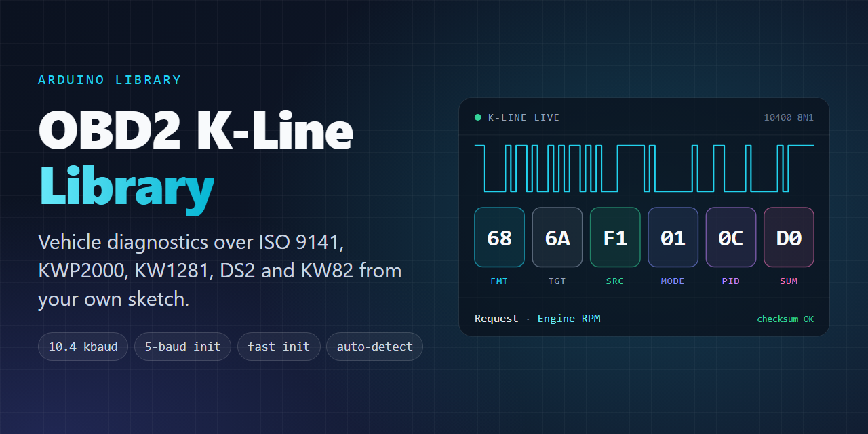The height and width of the screenshot is (434, 868).
Task: Click the 6A TGT byte tile
Action: tap(557, 237)
